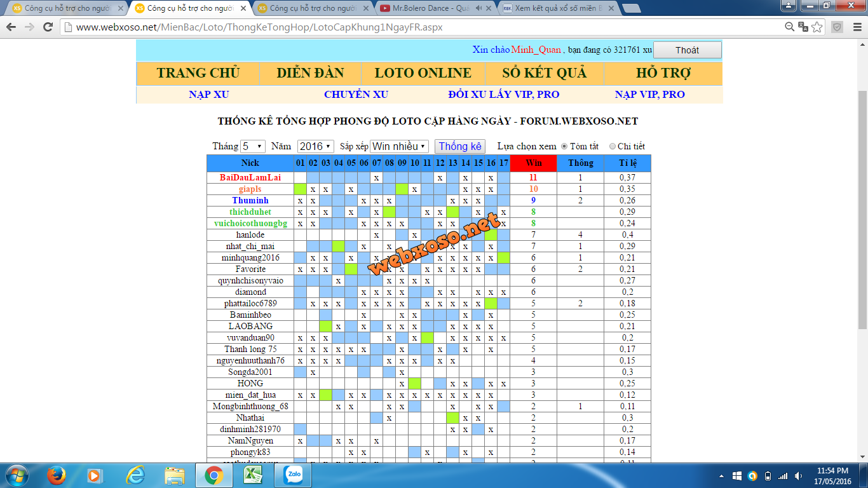Open Chrome's hamburger menu
The width and height of the screenshot is (868, 488).
point(857,27)
